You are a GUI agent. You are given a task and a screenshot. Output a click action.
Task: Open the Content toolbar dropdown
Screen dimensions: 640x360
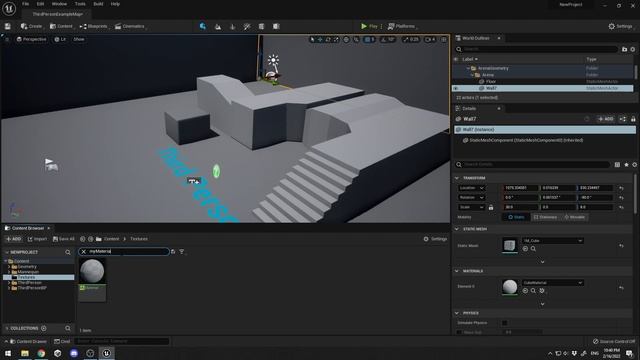[62, 26]
